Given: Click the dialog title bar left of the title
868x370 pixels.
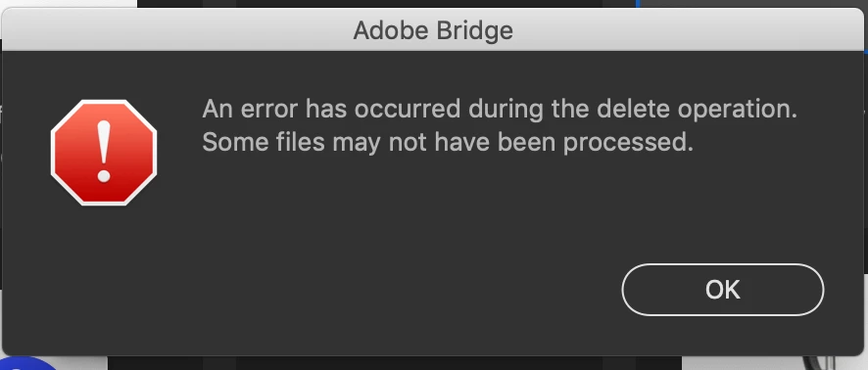Looking at the screenshot, I should [177, 30].
